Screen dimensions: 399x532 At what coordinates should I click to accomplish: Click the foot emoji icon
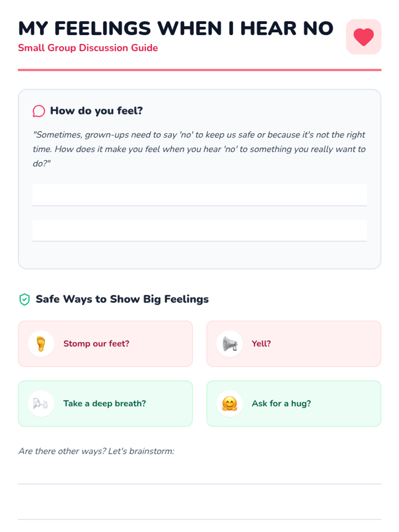pyautogui.click(x=41, y=344)
